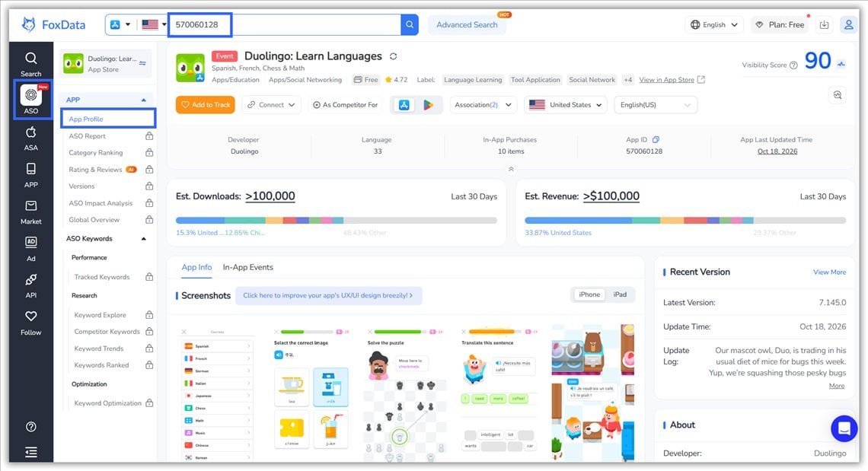Image resolution: width=868 pixels, height=471 pixels.
Task: Open the API section in sidebar
Action: (x=31, y=285)
